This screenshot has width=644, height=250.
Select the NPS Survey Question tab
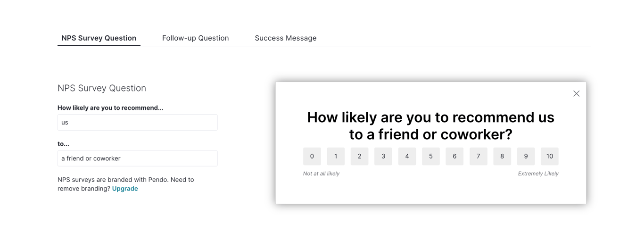pos(99,38)
